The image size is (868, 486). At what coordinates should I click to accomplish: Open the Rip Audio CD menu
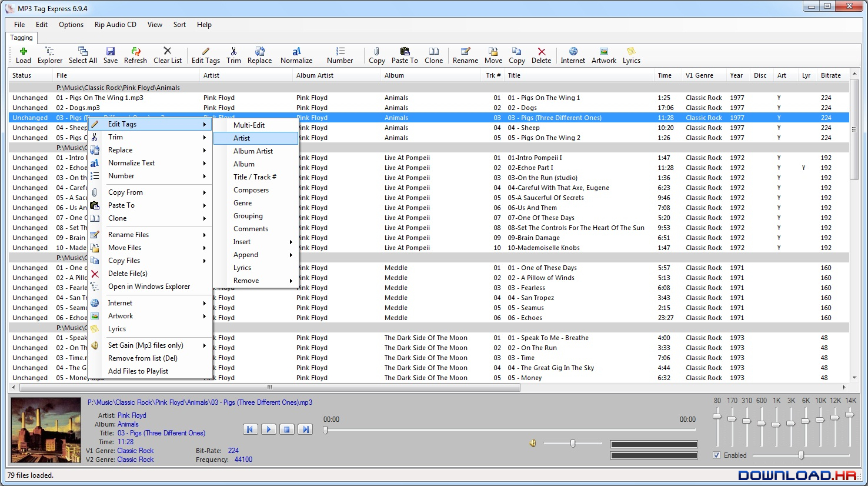click(x=115, y=25)
